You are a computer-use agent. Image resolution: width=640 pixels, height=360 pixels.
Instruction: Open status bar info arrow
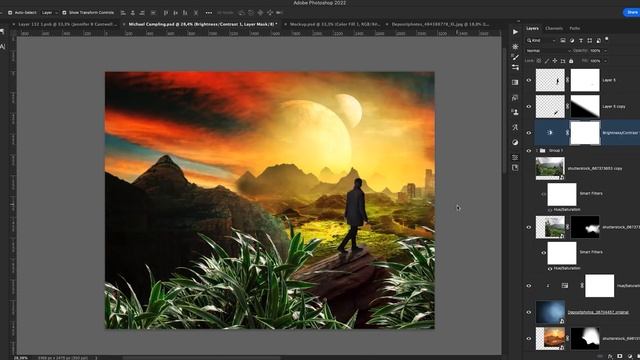click(x=96, y=358)
